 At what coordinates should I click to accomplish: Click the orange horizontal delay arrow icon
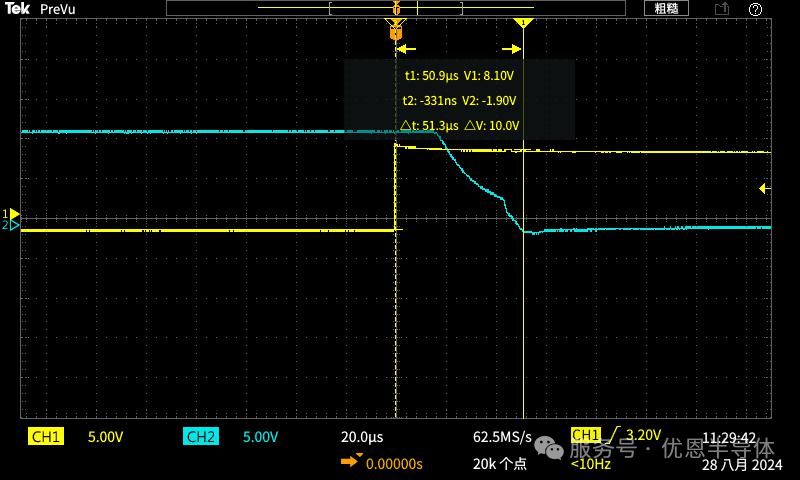pos(351,462)
